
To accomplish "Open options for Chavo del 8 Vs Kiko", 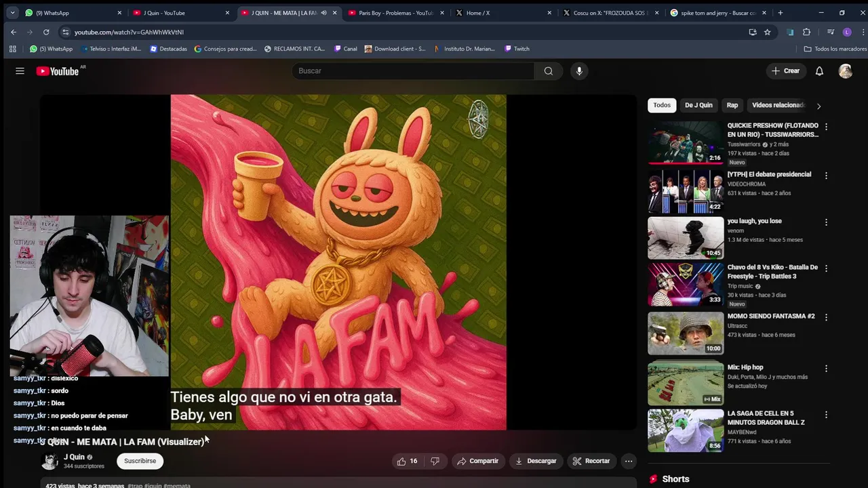I will point(826,268).
